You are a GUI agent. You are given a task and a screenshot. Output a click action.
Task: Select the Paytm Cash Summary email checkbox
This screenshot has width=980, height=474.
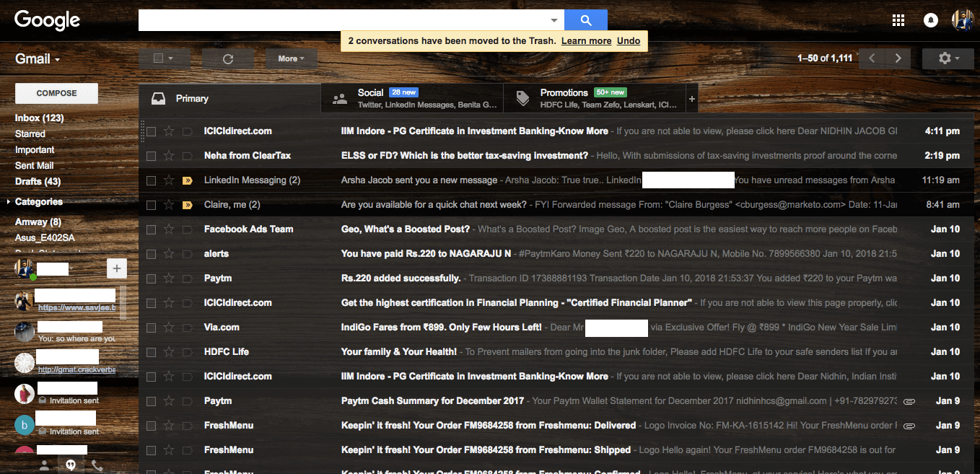tap(151, 401)
